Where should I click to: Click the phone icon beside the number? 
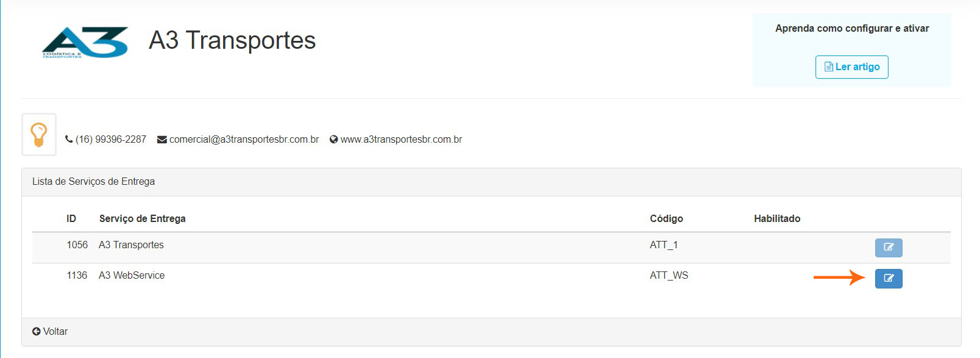click(x=69, y=139)
